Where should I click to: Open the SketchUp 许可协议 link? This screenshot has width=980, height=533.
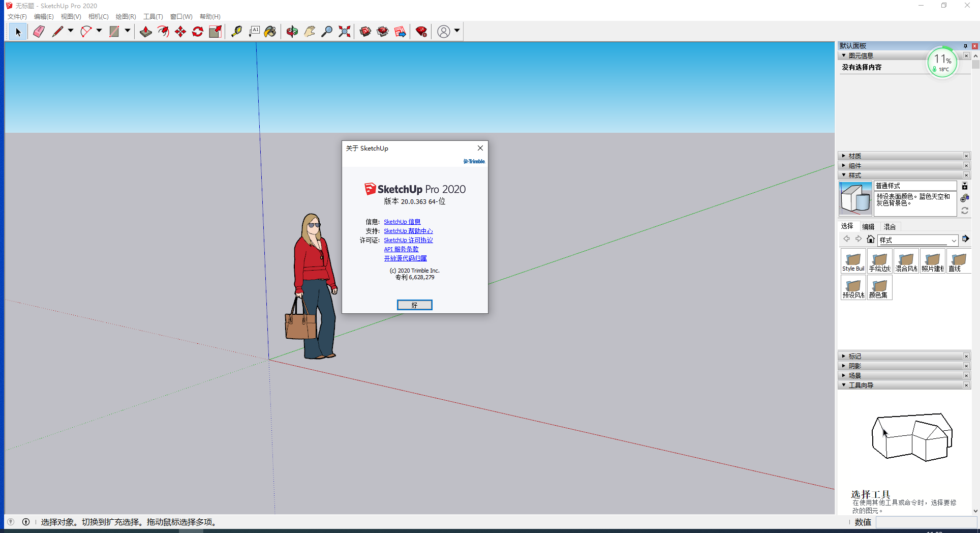(x=408, y=240)
